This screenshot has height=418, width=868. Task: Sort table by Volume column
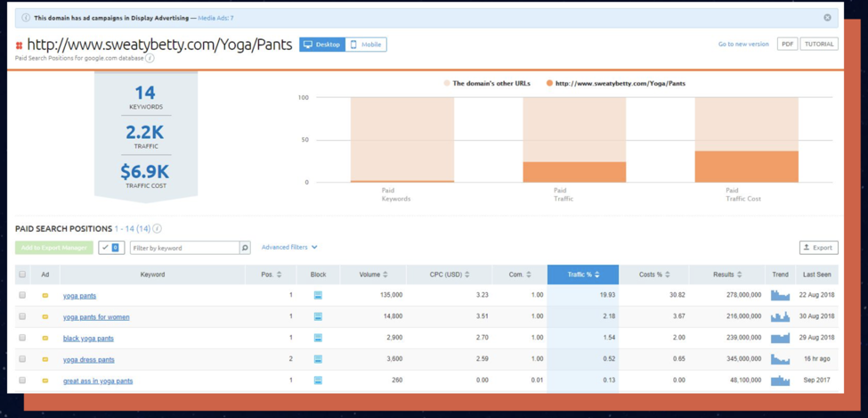click(x=373, y=275)
